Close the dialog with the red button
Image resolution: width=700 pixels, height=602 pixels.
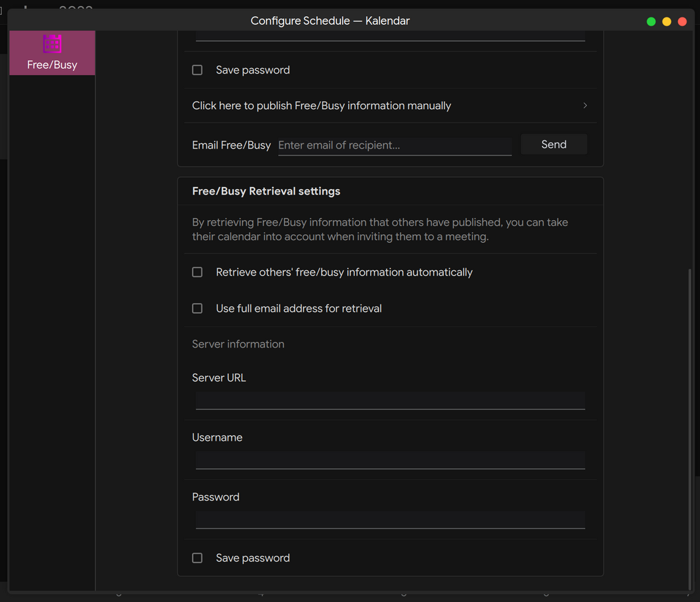682,21
